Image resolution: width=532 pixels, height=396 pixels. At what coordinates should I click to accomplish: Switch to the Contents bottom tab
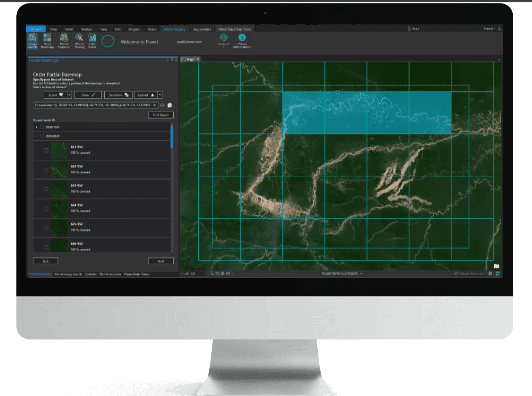(90, 274)
